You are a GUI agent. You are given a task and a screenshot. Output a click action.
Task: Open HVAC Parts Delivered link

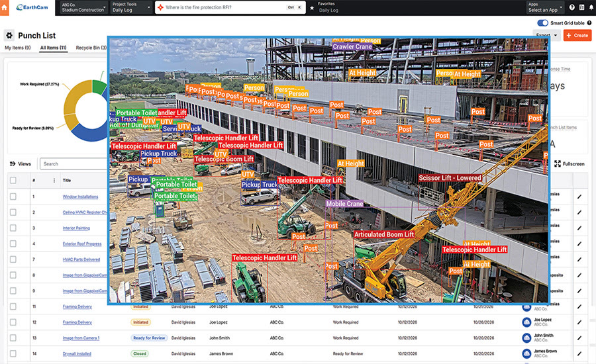[x=81, y=259]
